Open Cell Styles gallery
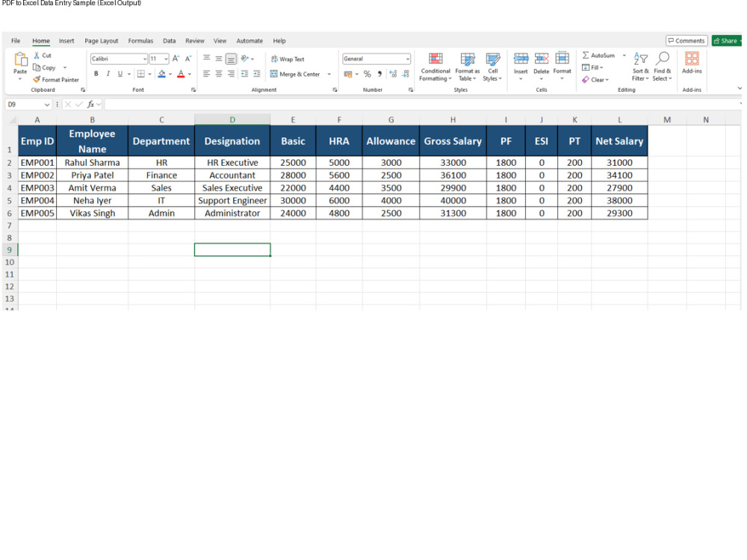The width and height of the screenshot is (747, 560). pyautogui.click(x=492, y=67)
